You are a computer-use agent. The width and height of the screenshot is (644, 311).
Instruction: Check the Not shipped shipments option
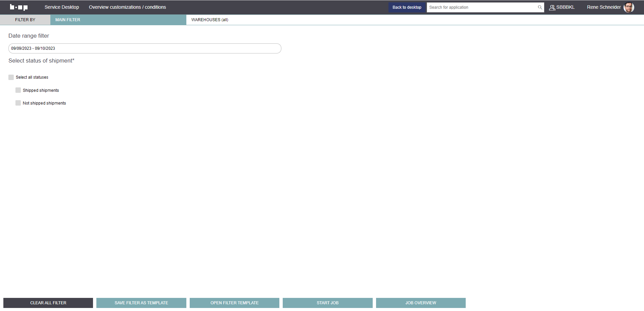click(18, 103)
